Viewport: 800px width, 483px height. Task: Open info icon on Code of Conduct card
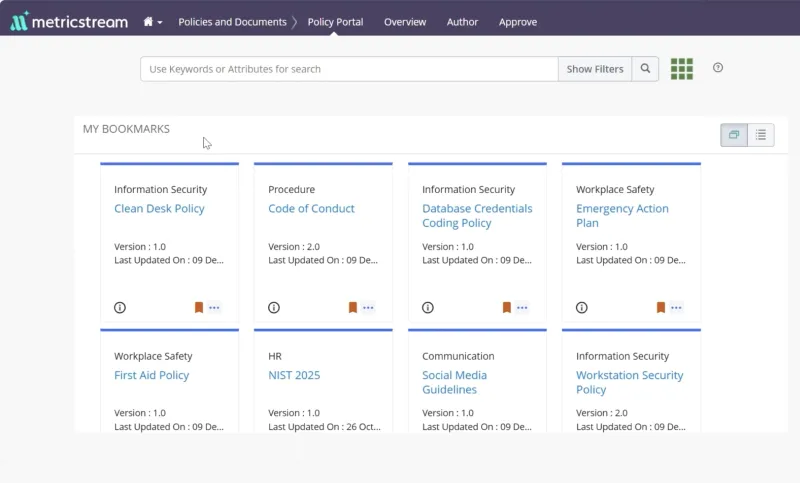(274, 308)
